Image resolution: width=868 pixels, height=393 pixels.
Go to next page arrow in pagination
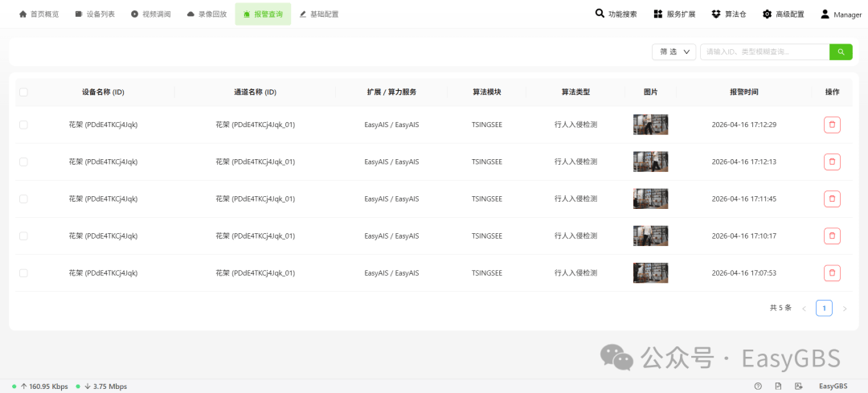pyautogui.click(x=844, y=309)
